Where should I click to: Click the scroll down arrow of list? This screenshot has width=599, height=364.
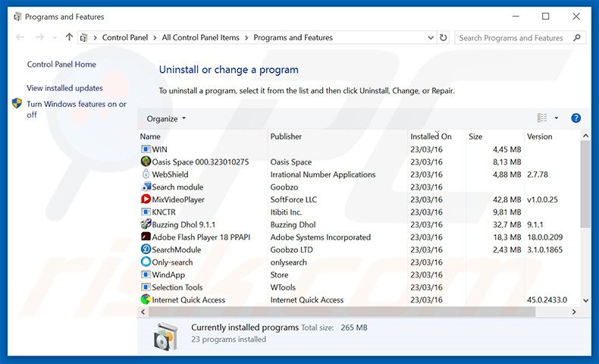click(x=585, y=300)
